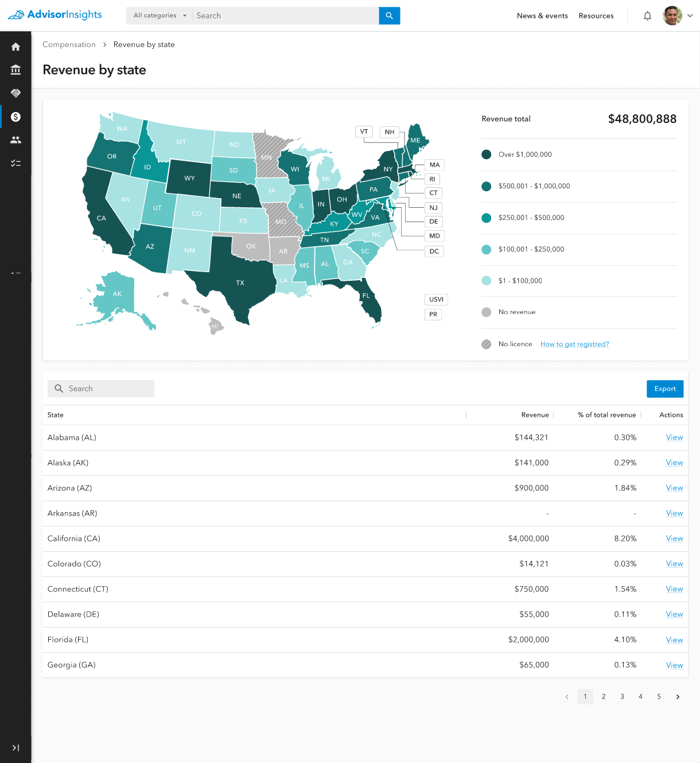Open the people group sidebar icon

(x=15, y=140)
